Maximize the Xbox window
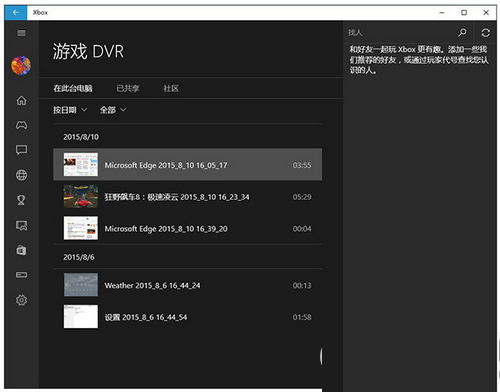The width and height of the screenshot is (500, 392). (464, 13)
